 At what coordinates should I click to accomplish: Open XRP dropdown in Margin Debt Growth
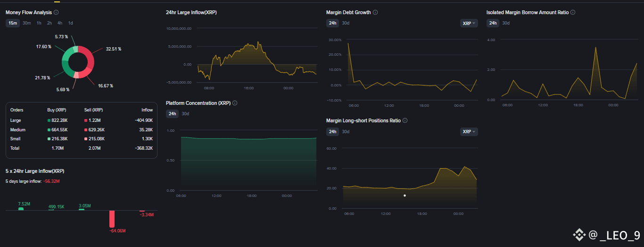(x=469, y=23)
